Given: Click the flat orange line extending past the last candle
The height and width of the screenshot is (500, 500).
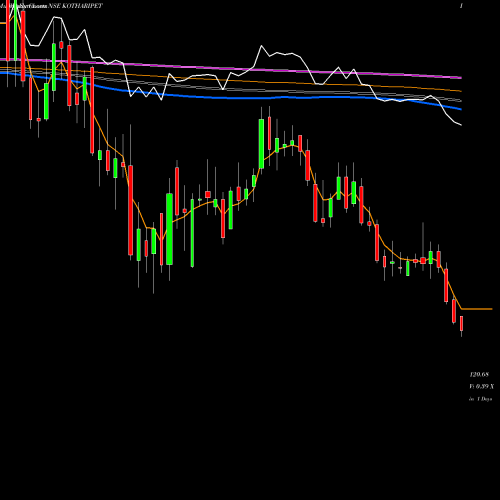Looking at the screenshot, I should [477, 309].
